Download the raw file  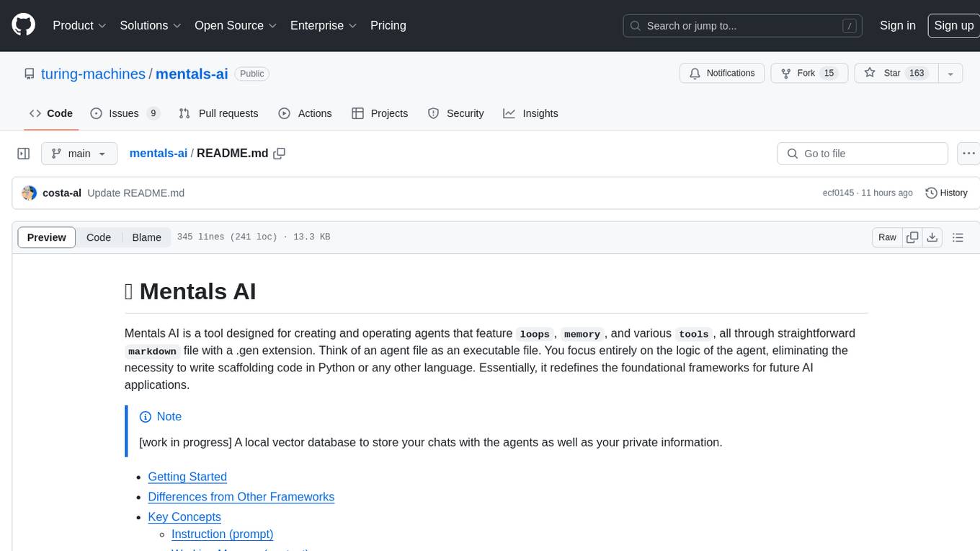(x=932, y=237)
